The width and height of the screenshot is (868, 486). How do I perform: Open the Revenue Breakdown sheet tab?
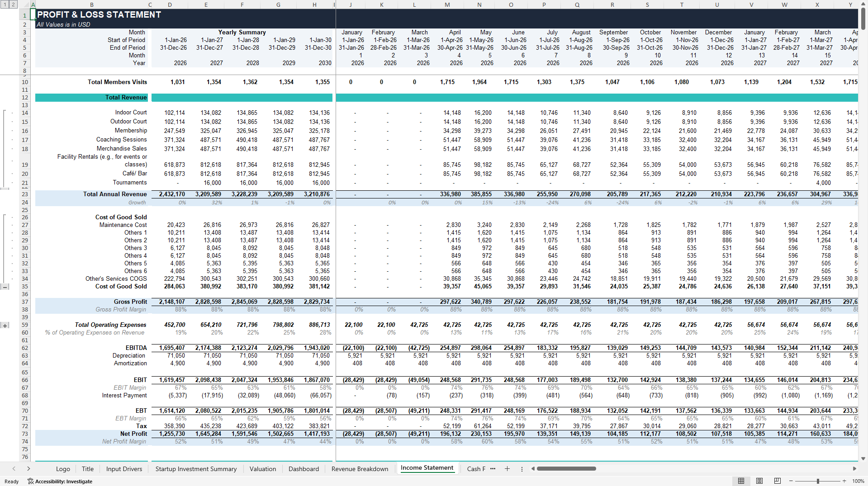click(x=360, y=469)
